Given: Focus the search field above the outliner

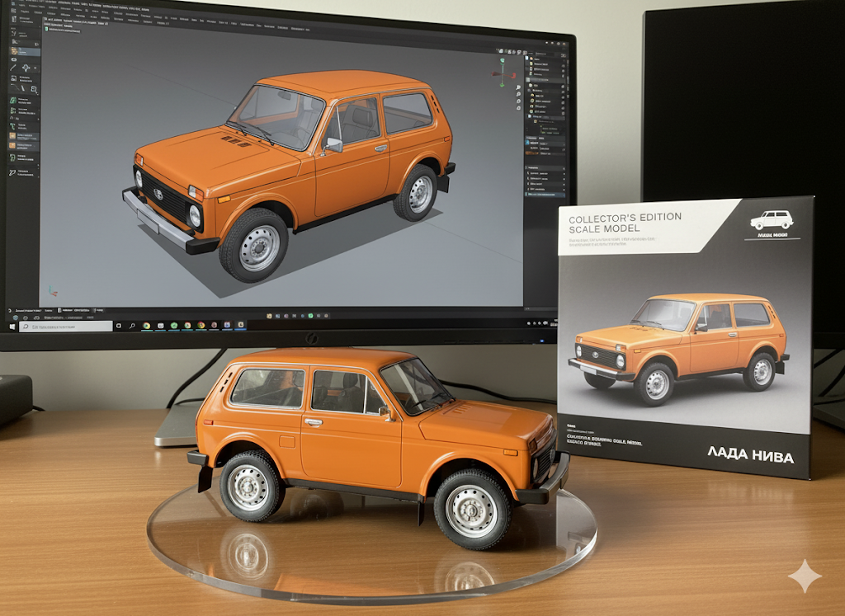Looking at the screenshot, I should [543, 54].
